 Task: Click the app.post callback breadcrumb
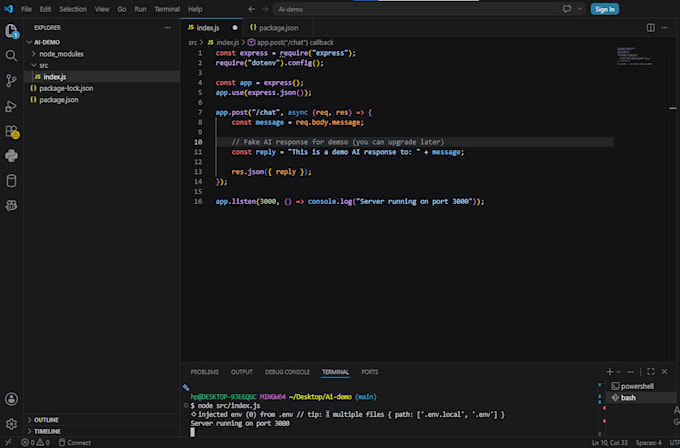(x=291, y=43)
